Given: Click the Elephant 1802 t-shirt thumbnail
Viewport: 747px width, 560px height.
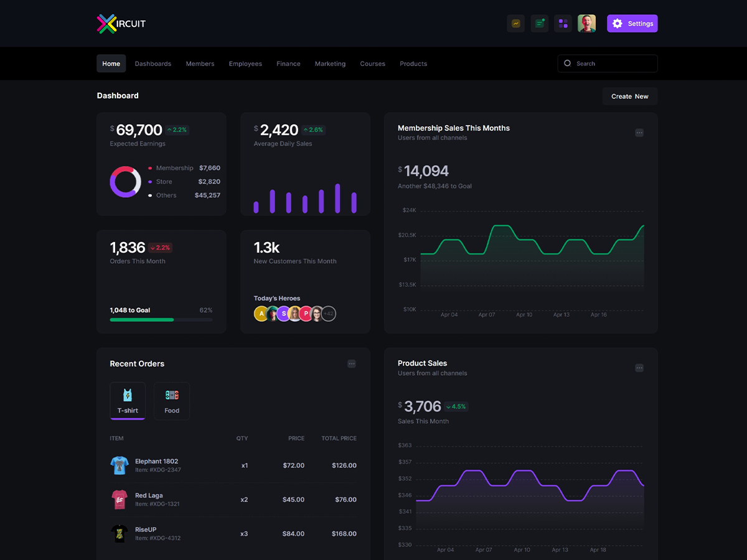Looking at the screenshot, I should click(x=120, y=465).
